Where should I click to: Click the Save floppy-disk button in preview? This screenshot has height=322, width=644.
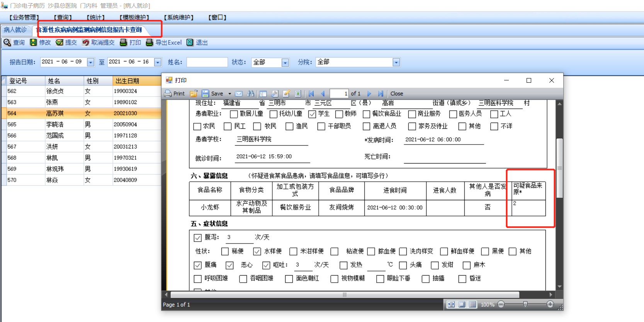(212, 94)
